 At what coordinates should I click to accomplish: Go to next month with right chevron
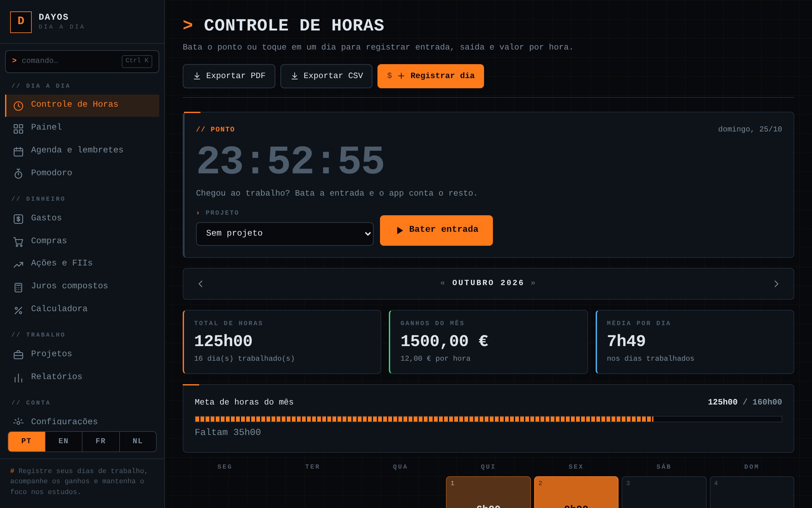click(776, 284)
